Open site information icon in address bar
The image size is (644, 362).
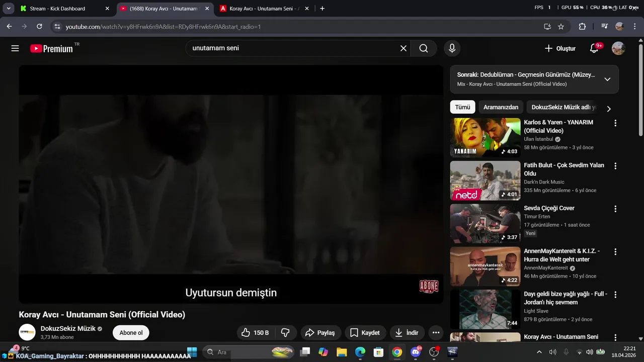(x=57, y=27)
